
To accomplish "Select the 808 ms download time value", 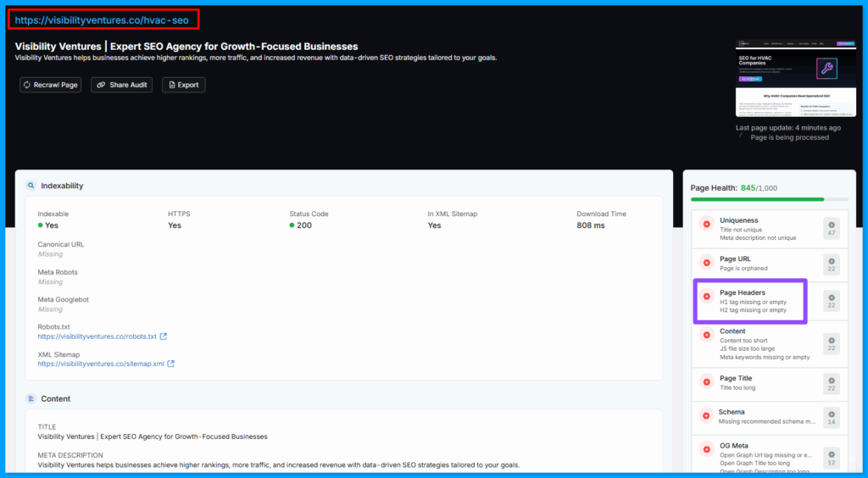I will 591,225.
